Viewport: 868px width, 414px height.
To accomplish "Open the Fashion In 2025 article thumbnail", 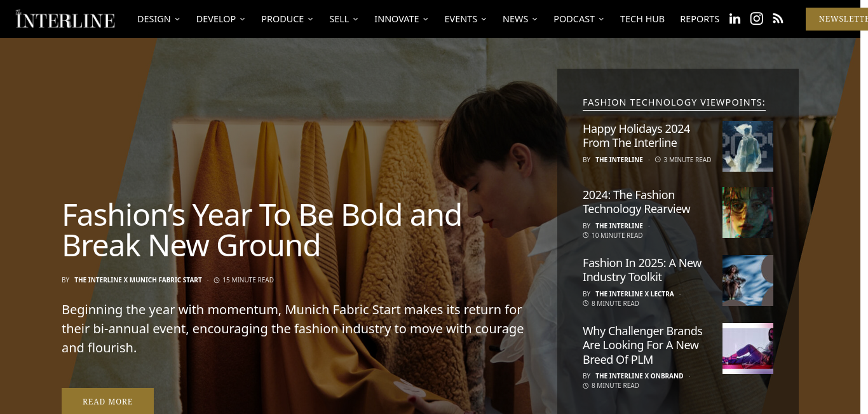I will [748, 280].
